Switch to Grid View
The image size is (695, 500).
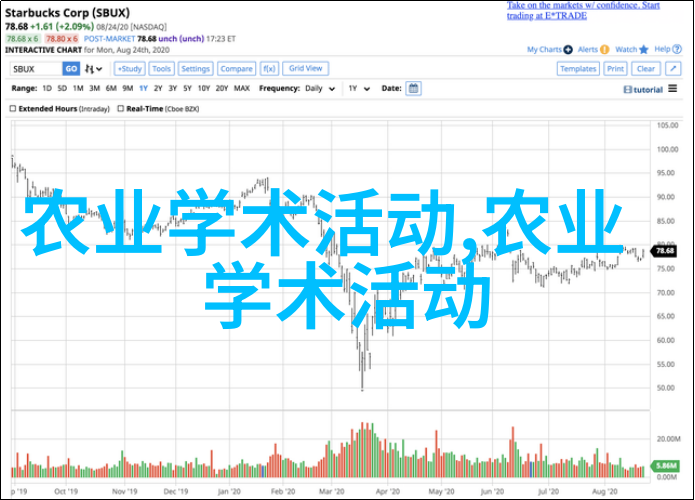pyautogui.click(x=305, y=68)
